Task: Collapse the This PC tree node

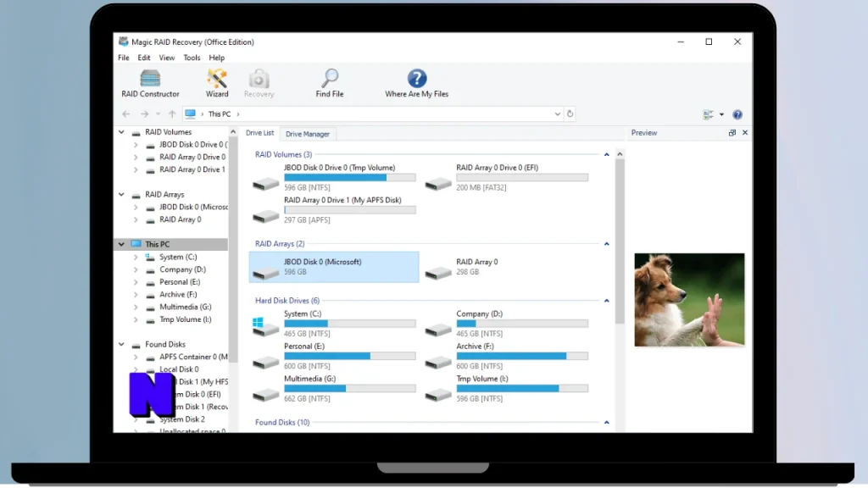Action: point(121,244)
